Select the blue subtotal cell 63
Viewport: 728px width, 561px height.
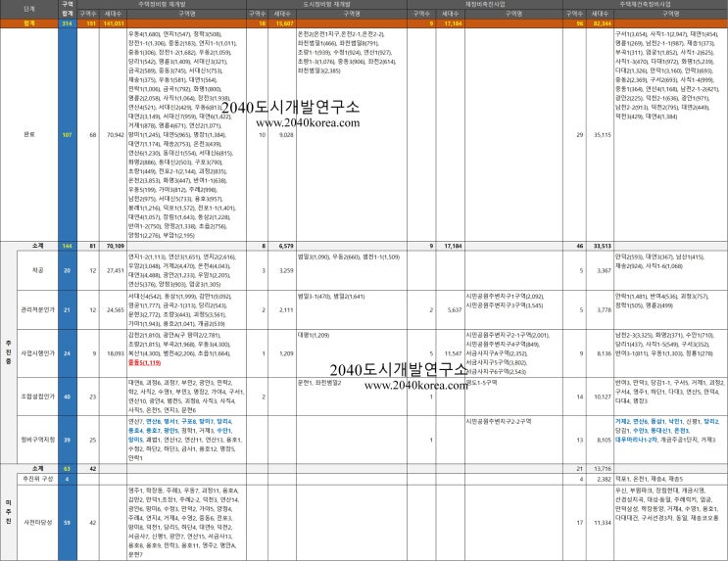point(68,468)
